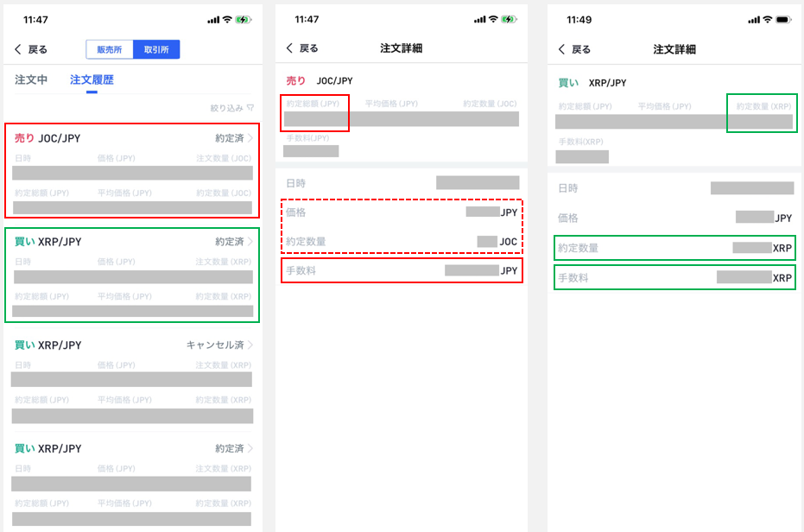Image resolution: width=804 pixels, height=532 pixels.
Task: Tap signal bars icon on 11:49 screen
Action: coord(754,20)
